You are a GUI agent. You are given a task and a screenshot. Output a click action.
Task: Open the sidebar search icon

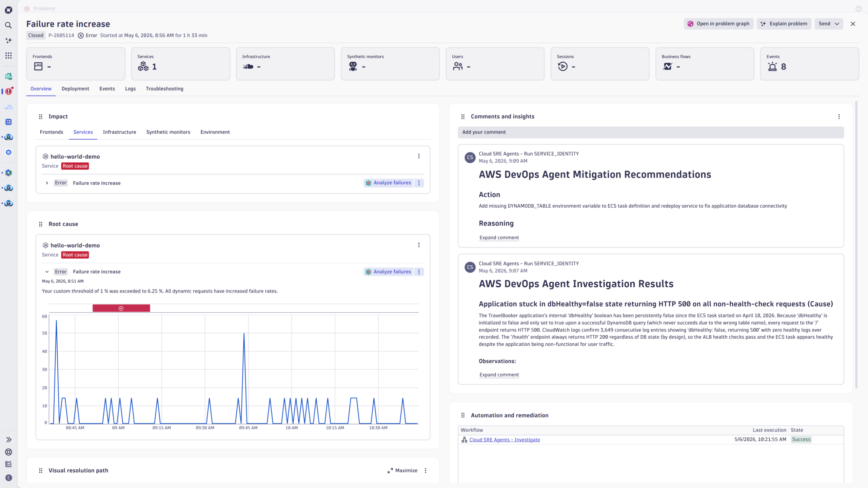click(x=8, y=25)
